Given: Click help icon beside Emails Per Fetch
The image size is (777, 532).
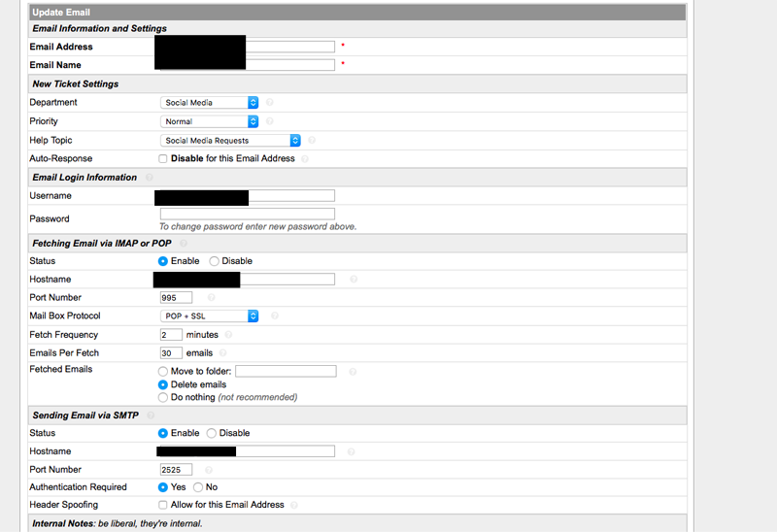Looking at the screenshot, I should (x=223, y=352).
